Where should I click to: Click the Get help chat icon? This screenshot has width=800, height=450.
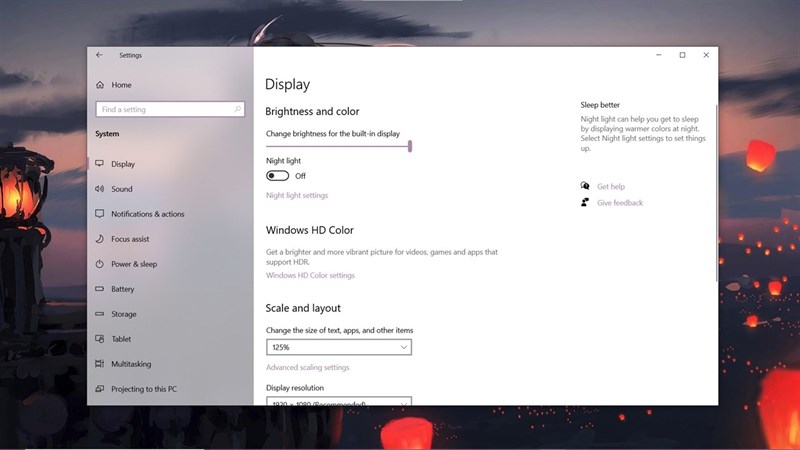[x=585, y=186]
